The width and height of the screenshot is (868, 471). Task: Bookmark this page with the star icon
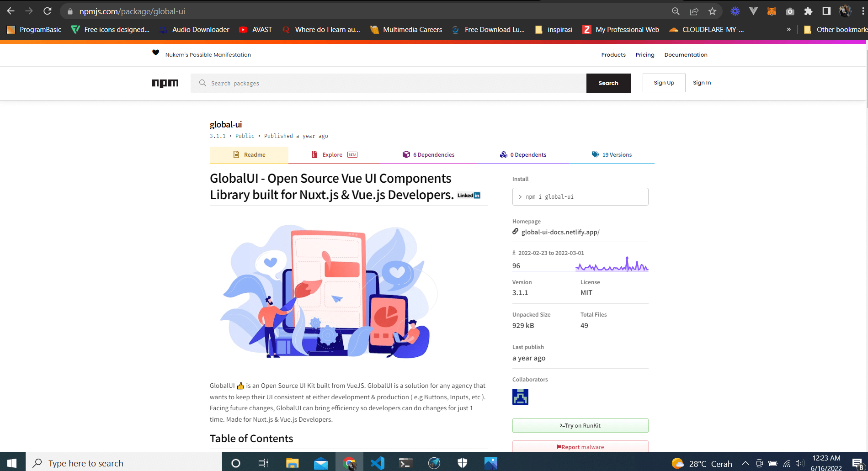click(712, 11)
